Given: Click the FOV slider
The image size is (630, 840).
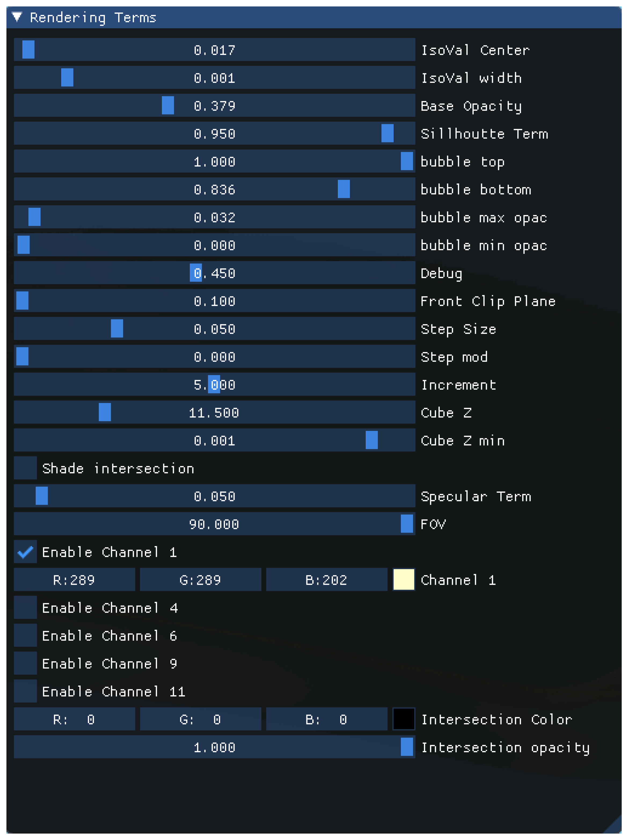Looking at the screenshot, I should pos(215,524).
